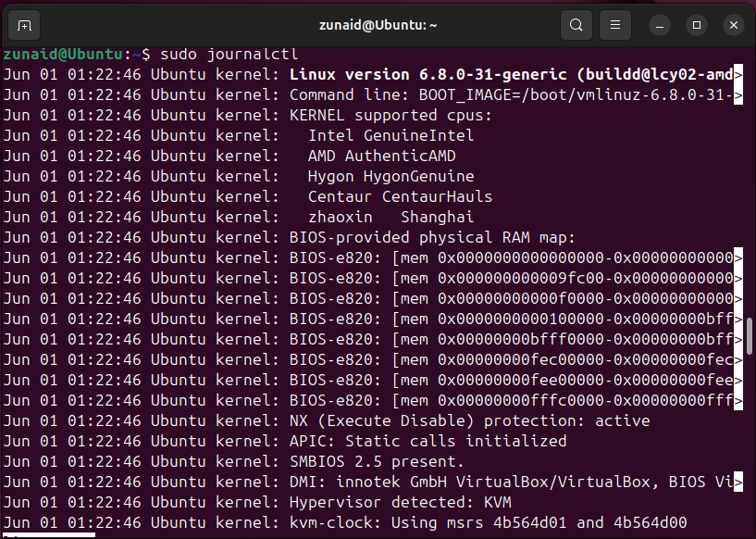Click the Linux version 6.8.0-31-generic log line
Viewport: 756px width, 539px height.
click(x=416, y=74)
